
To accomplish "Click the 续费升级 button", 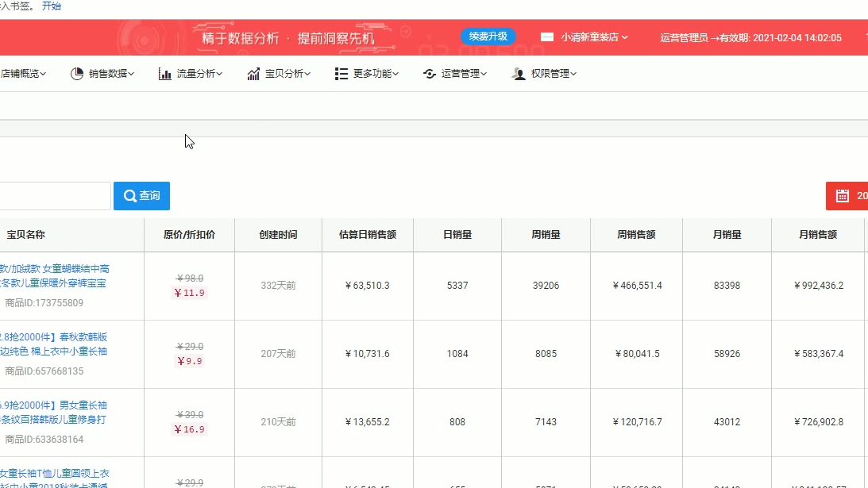I will (488, 37).
